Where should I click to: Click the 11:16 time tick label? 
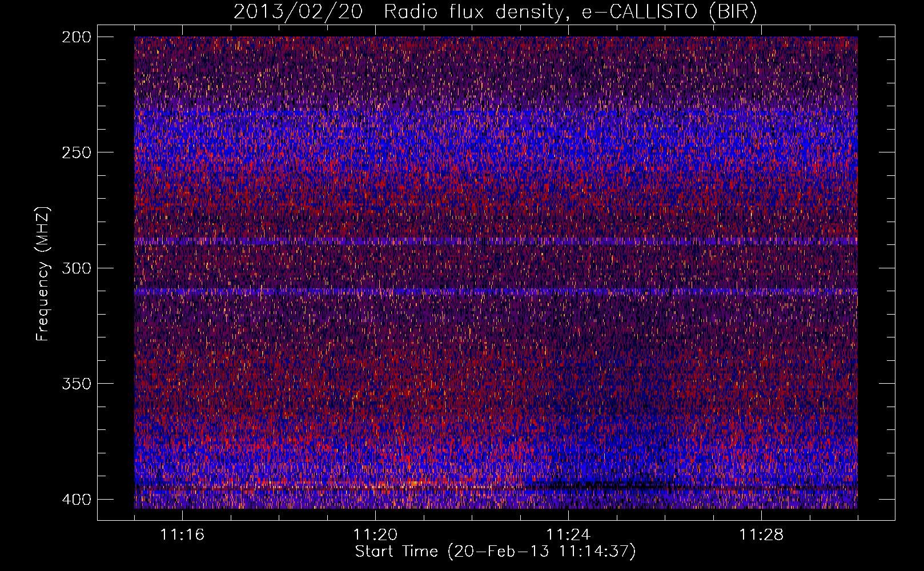(182, 535)
